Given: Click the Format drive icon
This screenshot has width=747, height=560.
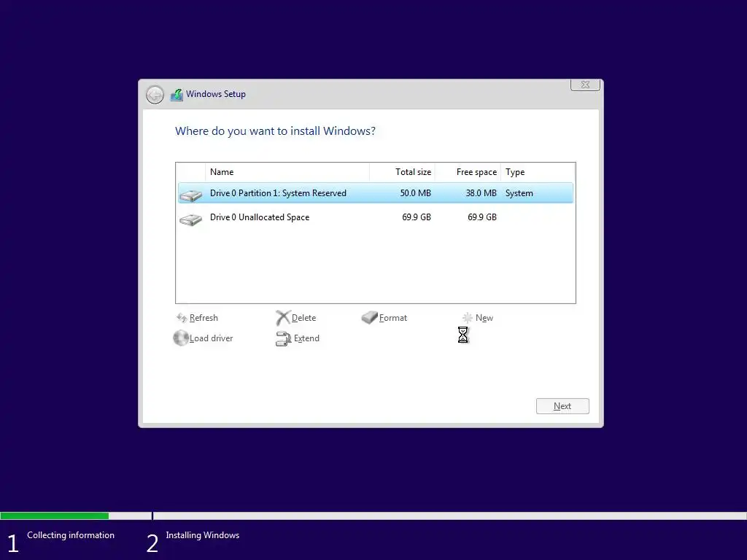Looking at the screenshot, I should (369, 317).
